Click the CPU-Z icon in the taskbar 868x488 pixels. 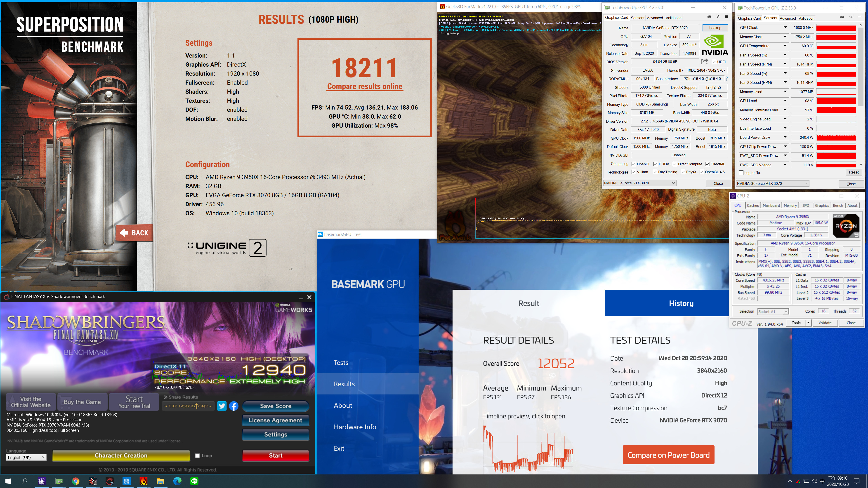(x=42, y=481)
